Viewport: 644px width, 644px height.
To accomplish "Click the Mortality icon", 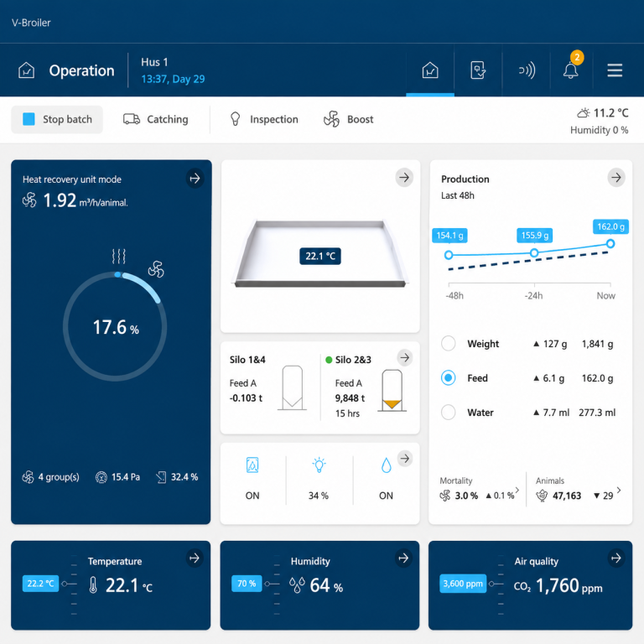I will pos(444,496).
